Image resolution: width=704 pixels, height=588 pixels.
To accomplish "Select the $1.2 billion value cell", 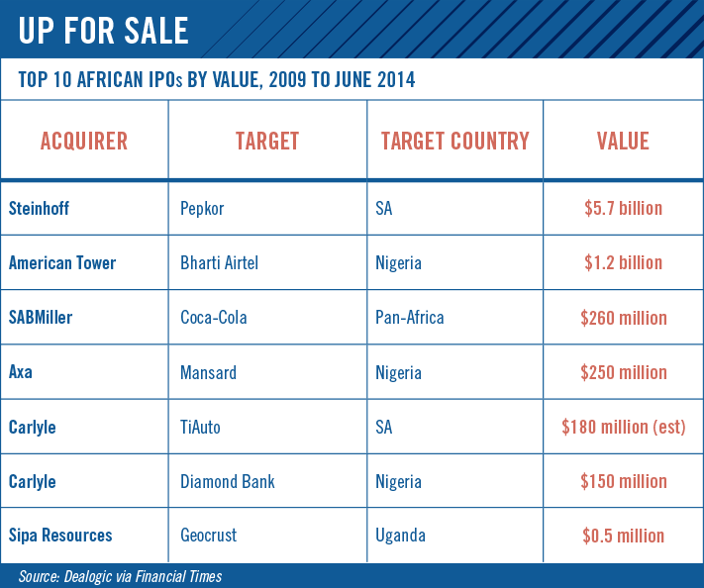I will click(623, 262).
